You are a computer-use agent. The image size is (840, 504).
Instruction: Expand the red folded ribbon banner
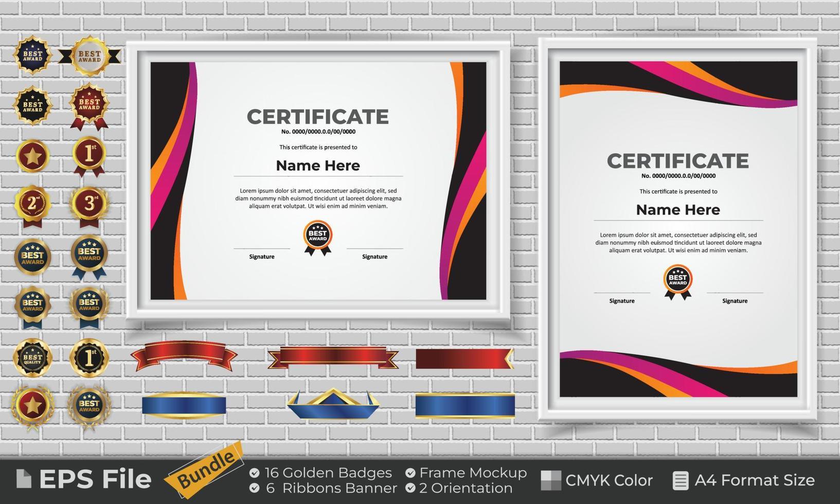[x=185, y=356]
